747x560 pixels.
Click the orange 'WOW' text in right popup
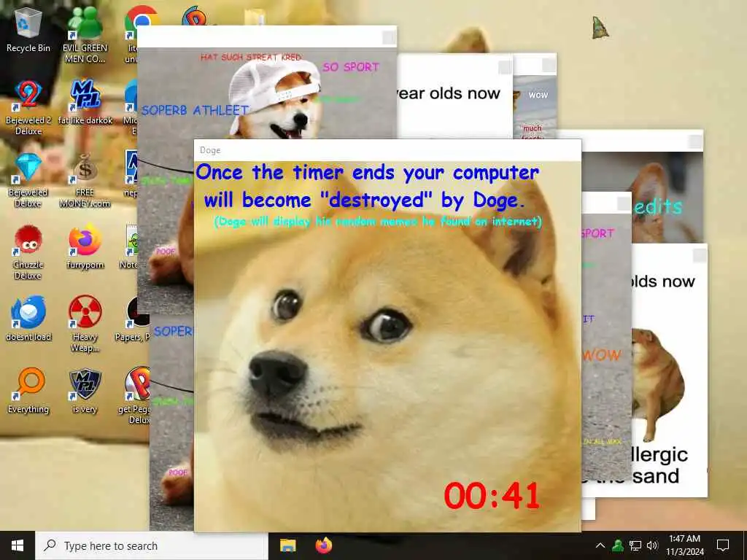click(x=602, y=355)
